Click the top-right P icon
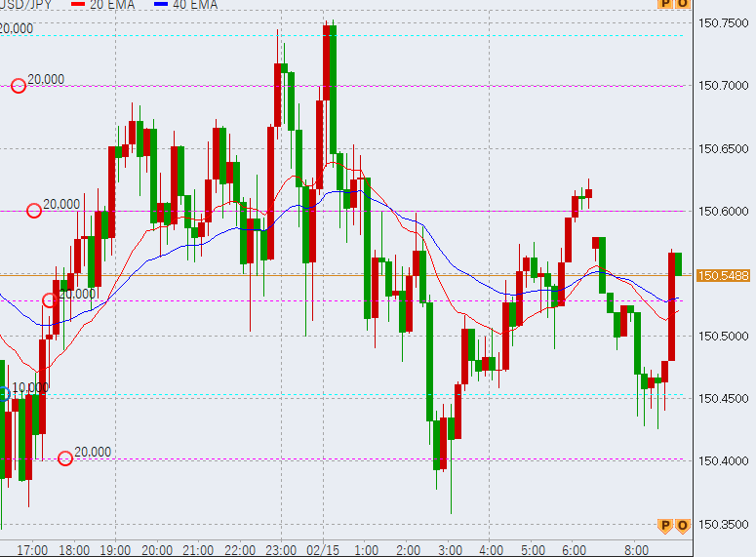The image size is (756, 557). coord(666,4)
